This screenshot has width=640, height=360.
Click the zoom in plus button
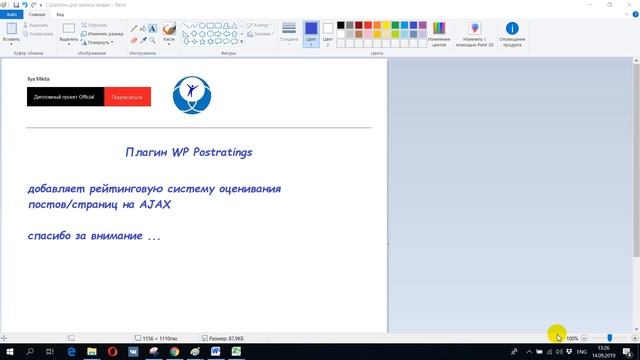click(634, 338)
